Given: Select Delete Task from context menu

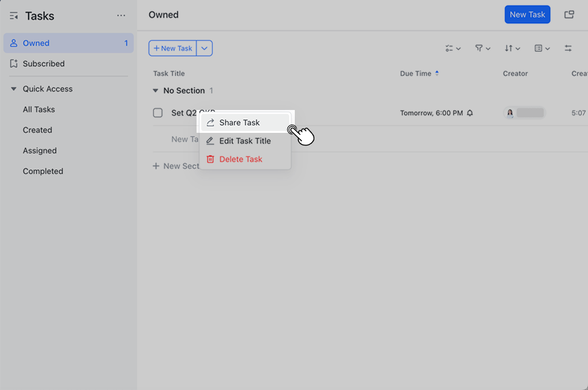Looking at the screenshot, I should 241,159.
